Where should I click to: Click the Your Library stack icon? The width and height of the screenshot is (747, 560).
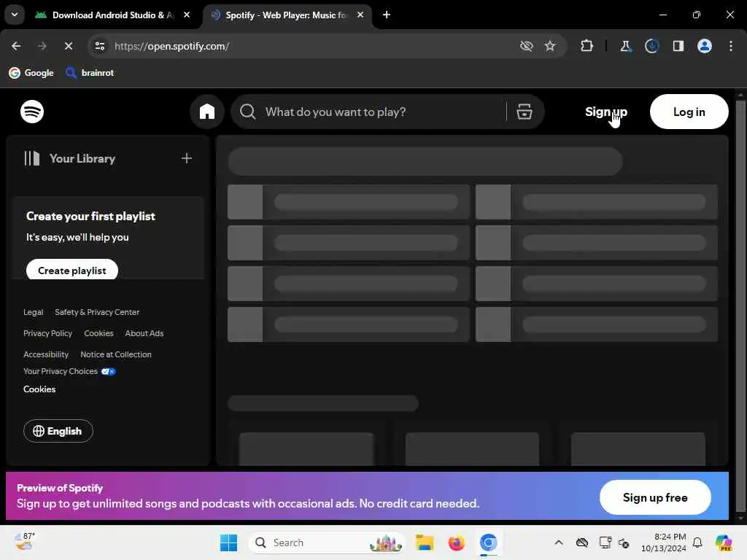32,158
